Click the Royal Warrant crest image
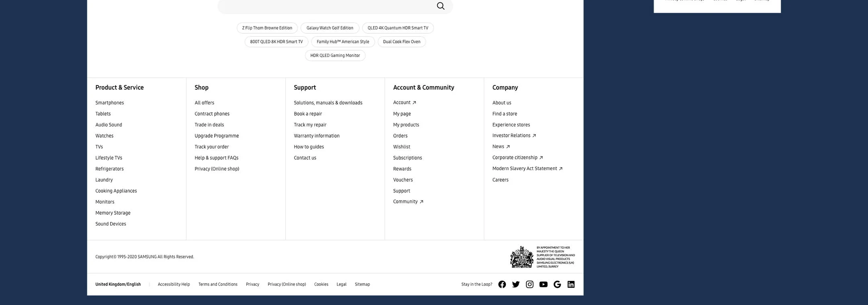Viewport: 868px width, 305px height. pyautogui.click(x=522, y=257)
